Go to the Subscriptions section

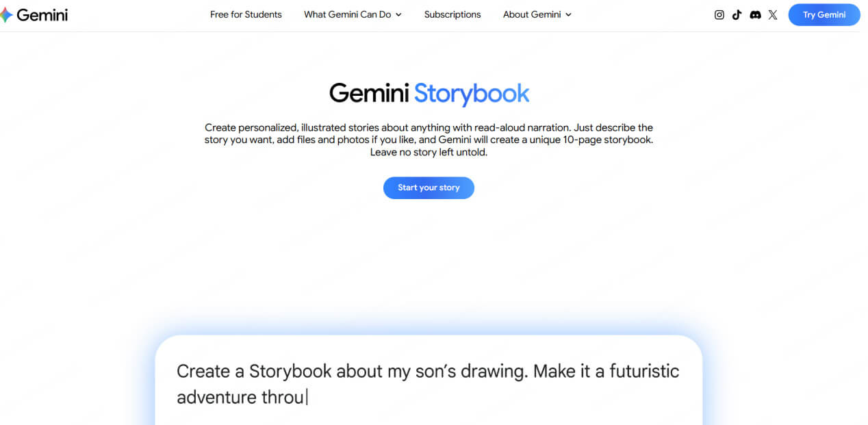(x=452, y=14)
